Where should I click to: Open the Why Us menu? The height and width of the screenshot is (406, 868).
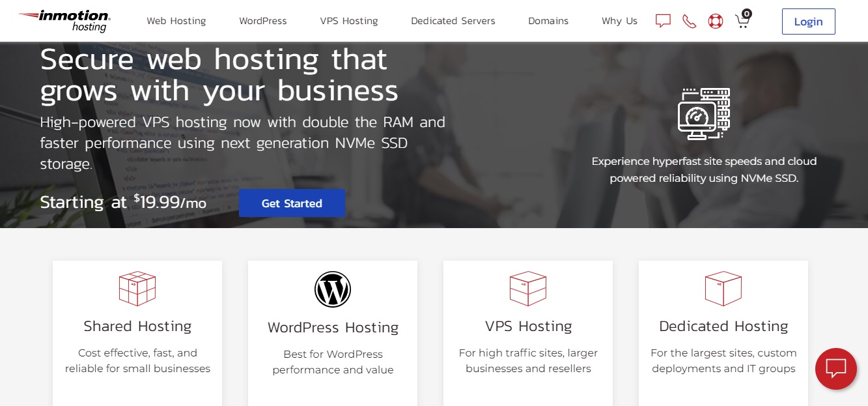(x=619, y=21)
